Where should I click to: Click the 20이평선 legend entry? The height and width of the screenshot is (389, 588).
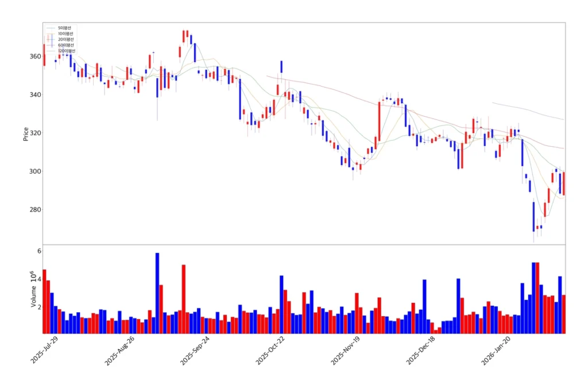pos(65,39)
